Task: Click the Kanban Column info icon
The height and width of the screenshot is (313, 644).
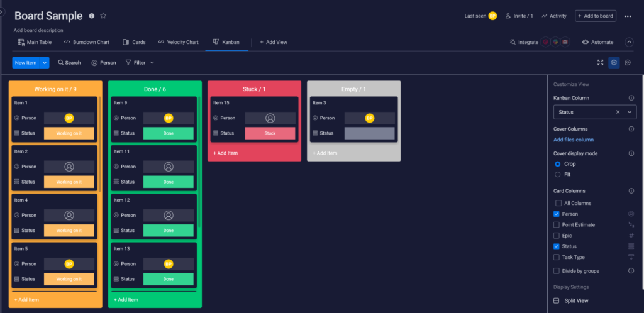Action: pyautogui.click(x=631, y=98)
